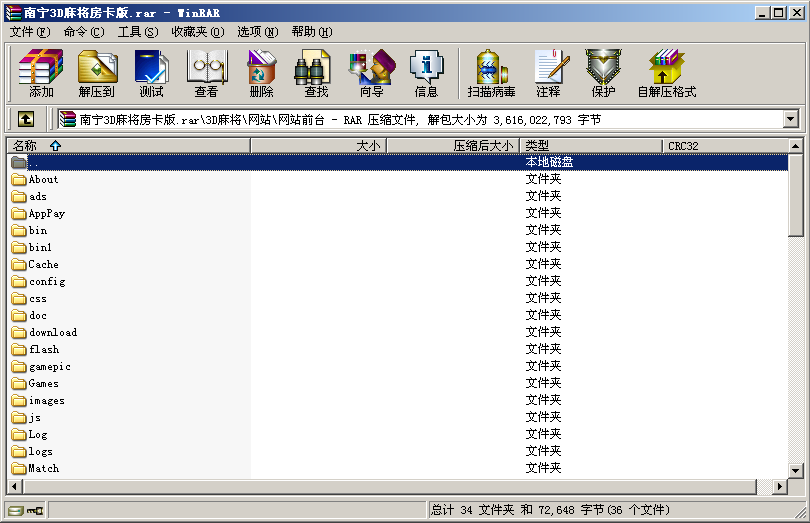Click the horizontal scrollbar right arrow
The image size is (810, 523).
pyautogui.click(x=779, y=486)
